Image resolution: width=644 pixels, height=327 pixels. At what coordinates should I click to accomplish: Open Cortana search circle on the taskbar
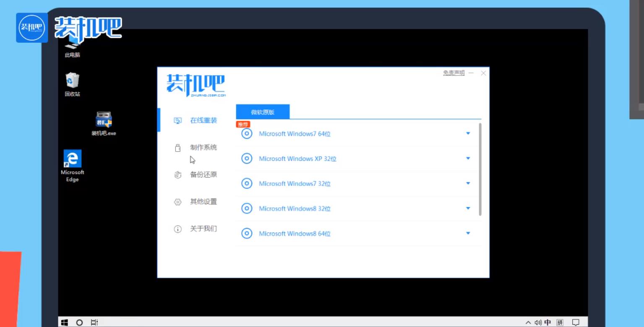pos(79,322)
